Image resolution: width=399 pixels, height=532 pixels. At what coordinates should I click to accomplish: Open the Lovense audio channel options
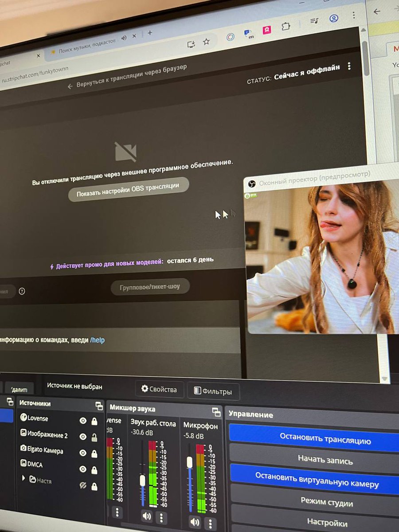(x=117, y=512)
